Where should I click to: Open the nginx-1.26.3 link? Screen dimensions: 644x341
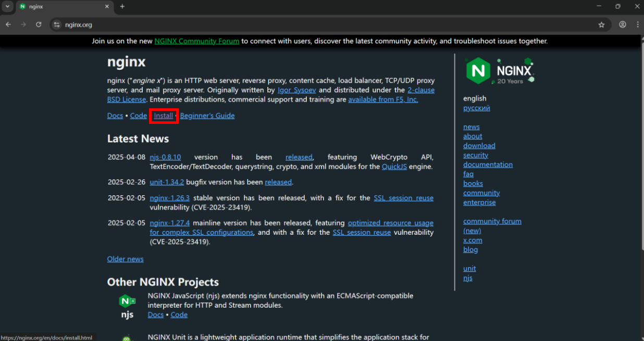point(169,198)
